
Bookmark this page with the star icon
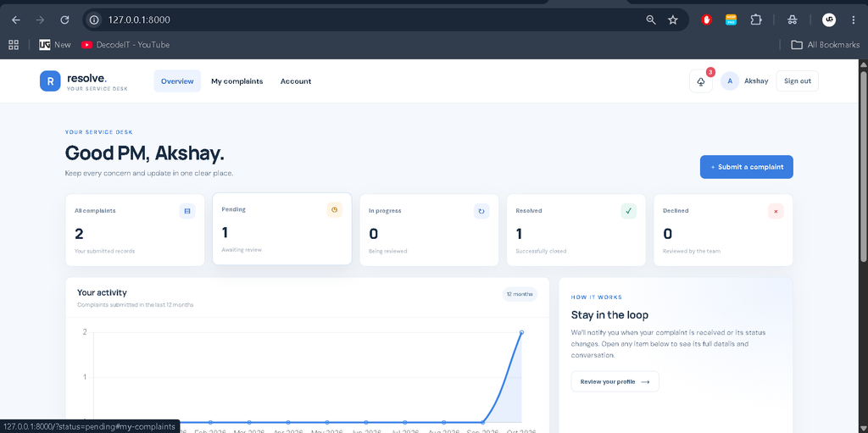pyautogui.click(x=672, y=20)
